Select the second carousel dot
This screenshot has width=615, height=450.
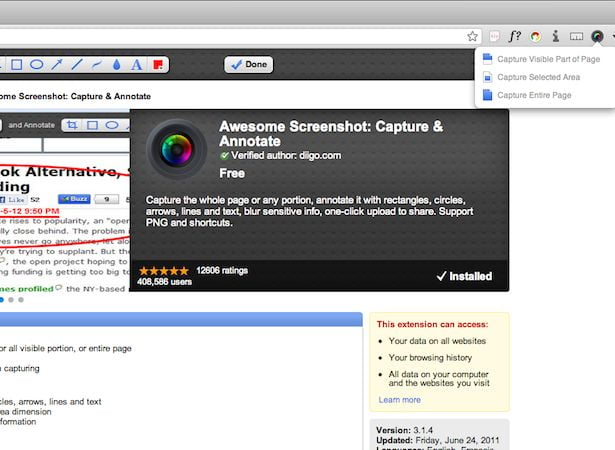pyautogui.click(x=11, y=300)
